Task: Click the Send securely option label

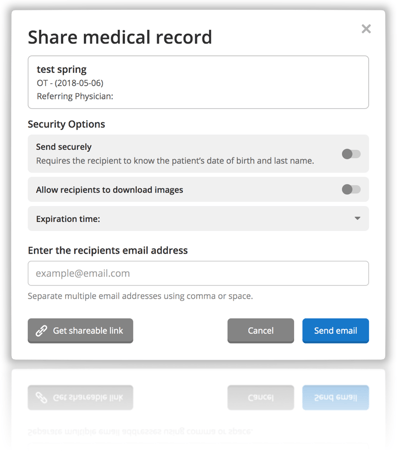Action: 64,147
